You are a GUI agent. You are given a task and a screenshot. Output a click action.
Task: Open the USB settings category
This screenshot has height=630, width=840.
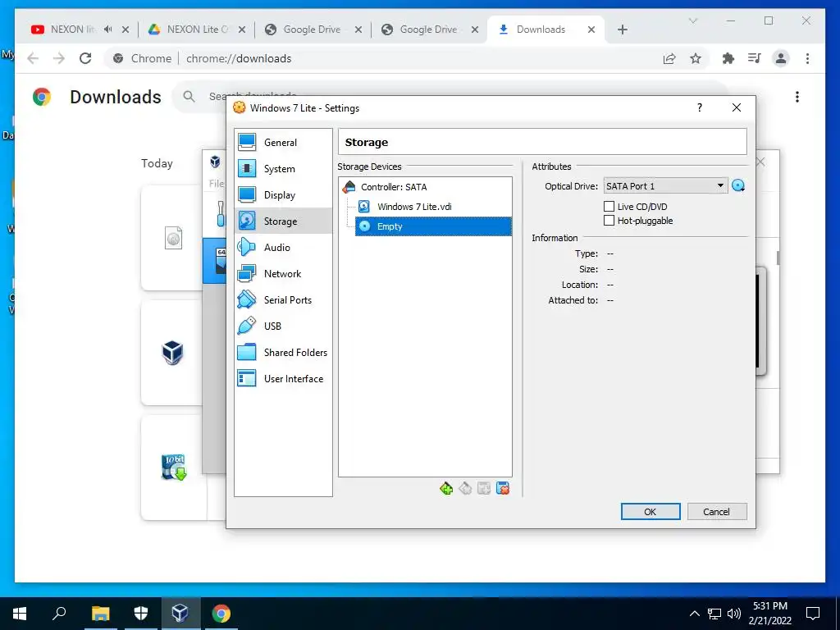point(283,326)
